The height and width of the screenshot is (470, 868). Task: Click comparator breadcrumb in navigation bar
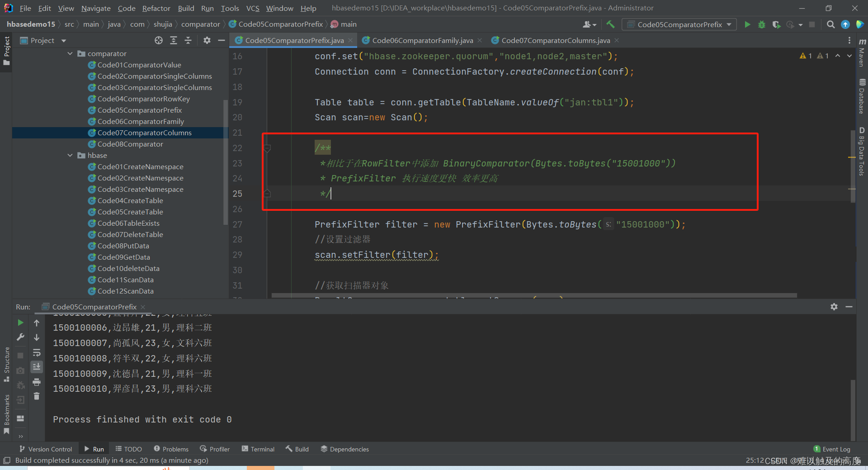pyautogui.click(x=200, y=24)
